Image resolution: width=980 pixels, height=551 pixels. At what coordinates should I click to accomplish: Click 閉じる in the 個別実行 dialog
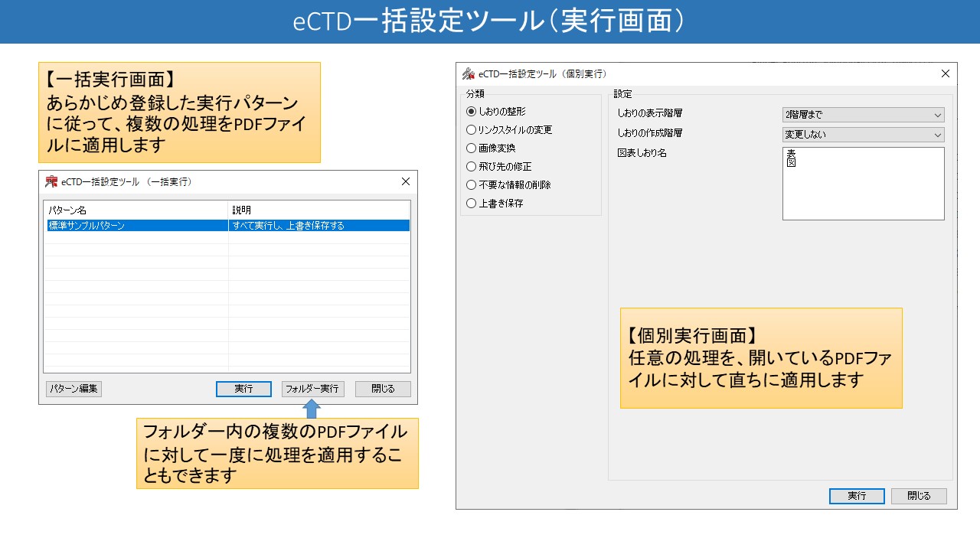point(919,496)
